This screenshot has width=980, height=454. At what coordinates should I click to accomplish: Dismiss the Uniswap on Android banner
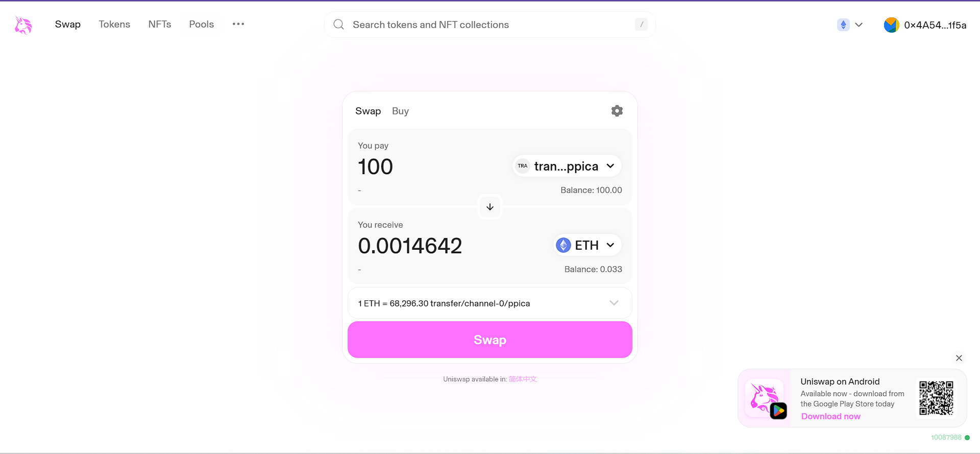point(959,358)
